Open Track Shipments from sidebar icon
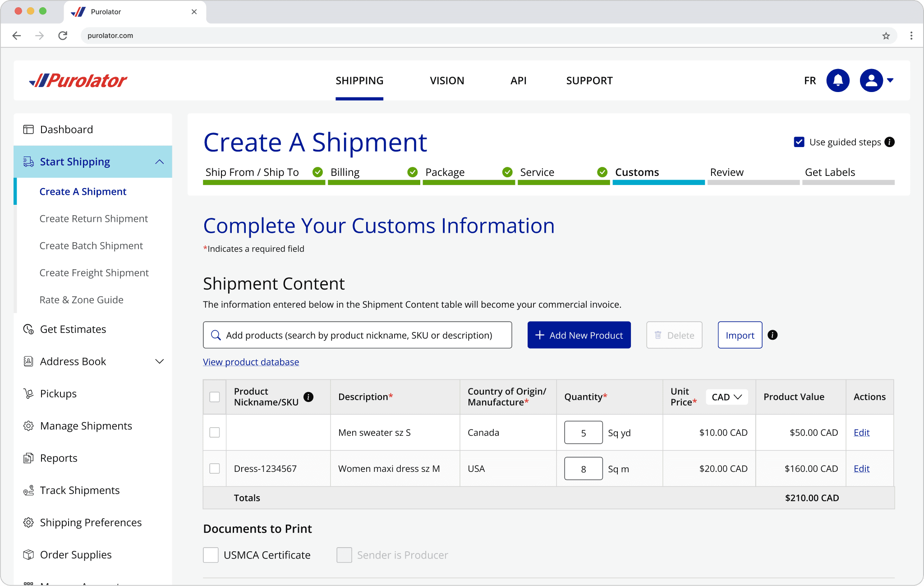924x586 pixels. (28, 490)
